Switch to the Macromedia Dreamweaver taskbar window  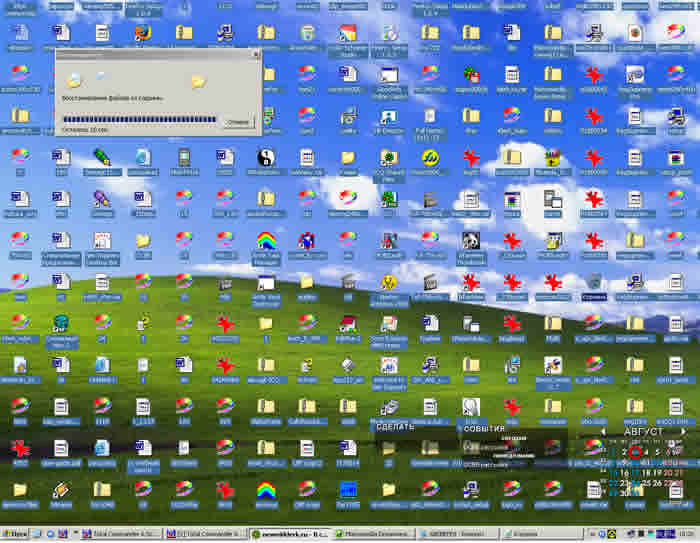(x=374, y=534)
